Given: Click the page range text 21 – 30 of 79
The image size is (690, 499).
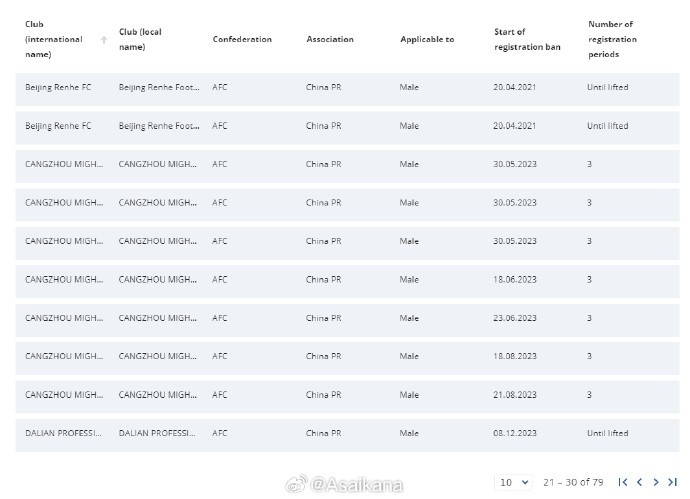Looking at the screenshot, I should pos(573,483).
